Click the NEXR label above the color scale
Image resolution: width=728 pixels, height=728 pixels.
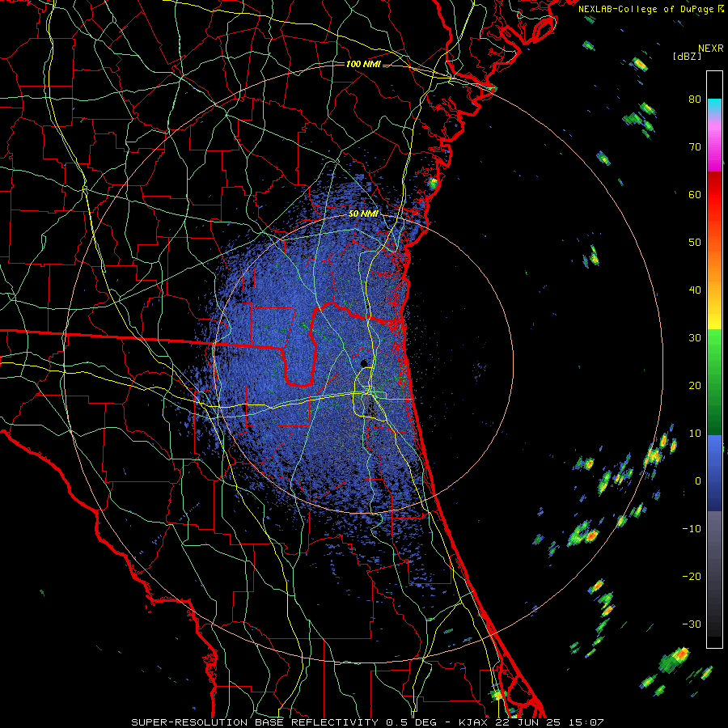(x=710, y=49)
